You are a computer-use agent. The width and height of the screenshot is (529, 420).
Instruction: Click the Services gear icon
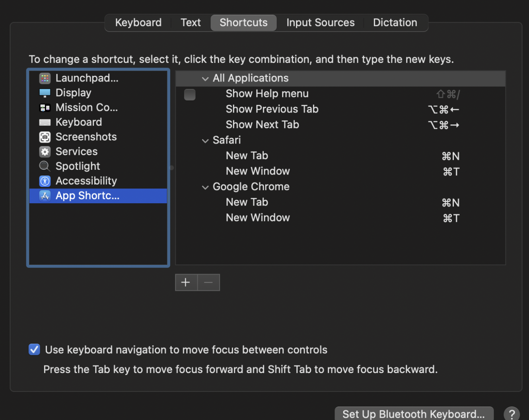pos(45,152)
